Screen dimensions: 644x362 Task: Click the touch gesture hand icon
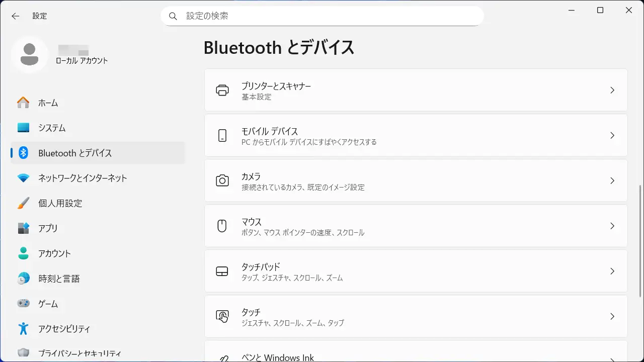click(x=222, y=316)
